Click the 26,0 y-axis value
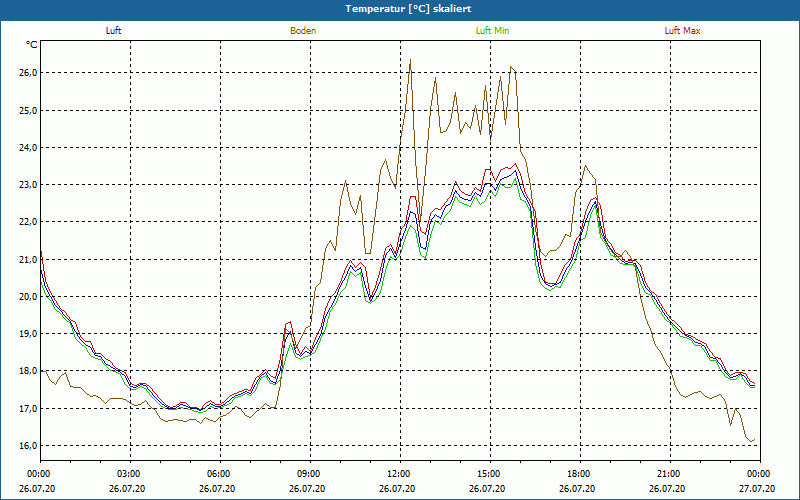 click(x=28, y=73)
